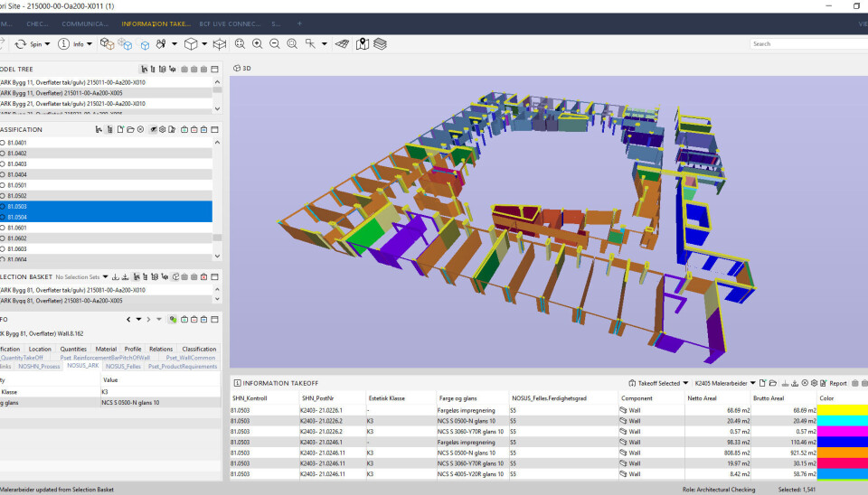The image size is (868, 495).
Task: Select classification radio 81.0401
Action: pos(2,143)
